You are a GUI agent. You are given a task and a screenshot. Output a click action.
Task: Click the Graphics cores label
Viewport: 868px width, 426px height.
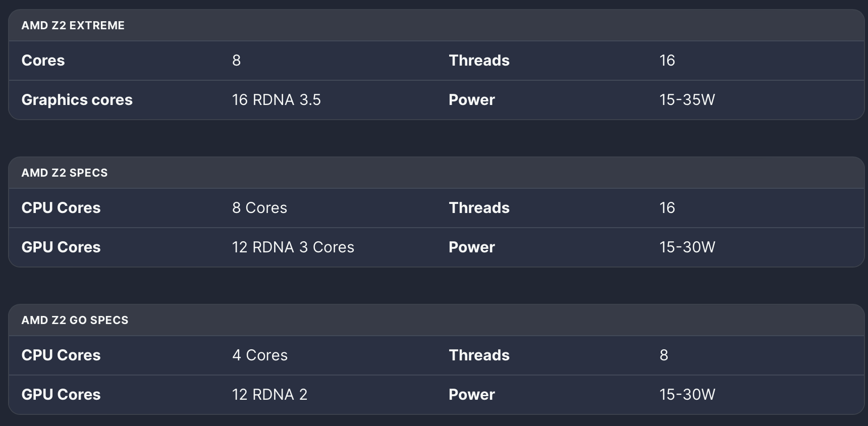[x=77, y=100]
